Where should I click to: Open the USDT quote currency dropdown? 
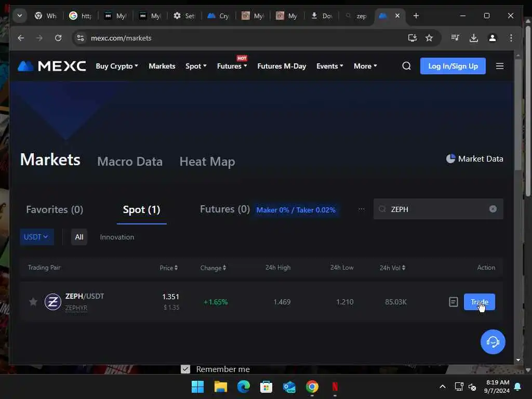[x=37, y=237]
